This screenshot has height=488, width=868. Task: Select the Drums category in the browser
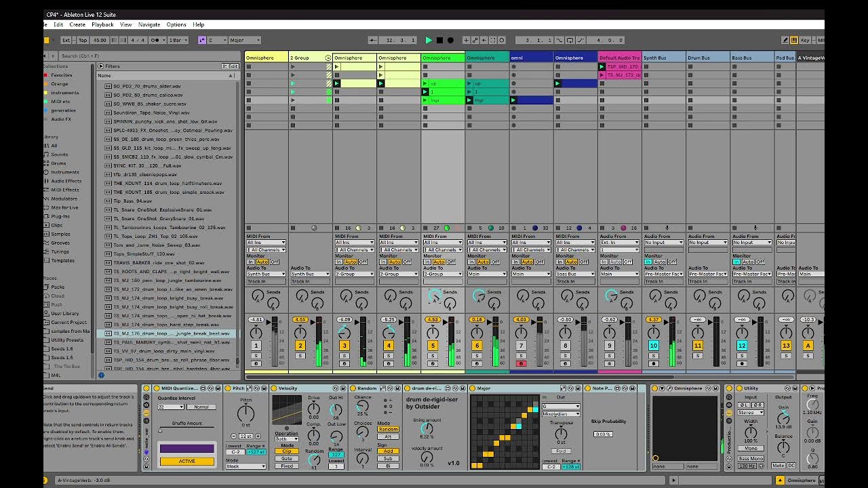click(x=59, y=163)
